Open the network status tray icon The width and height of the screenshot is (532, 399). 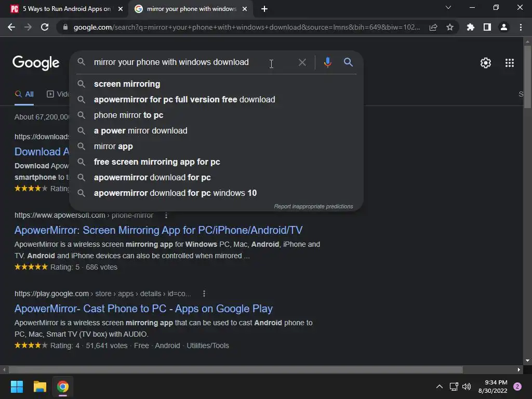[454, 387]
